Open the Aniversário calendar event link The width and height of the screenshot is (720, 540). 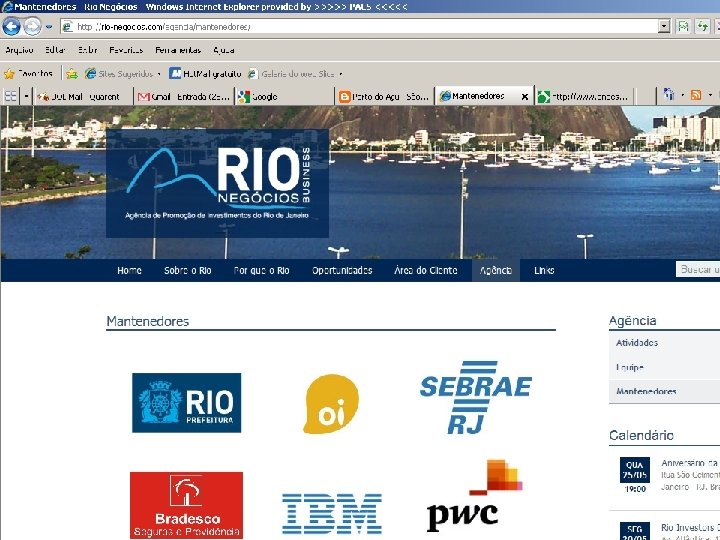pos(690,463)
